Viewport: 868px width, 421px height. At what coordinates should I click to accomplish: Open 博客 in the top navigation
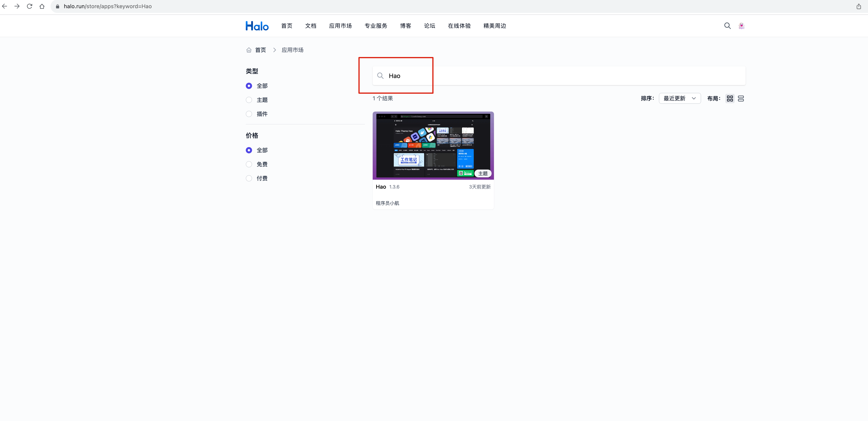[x=406, y=26]
